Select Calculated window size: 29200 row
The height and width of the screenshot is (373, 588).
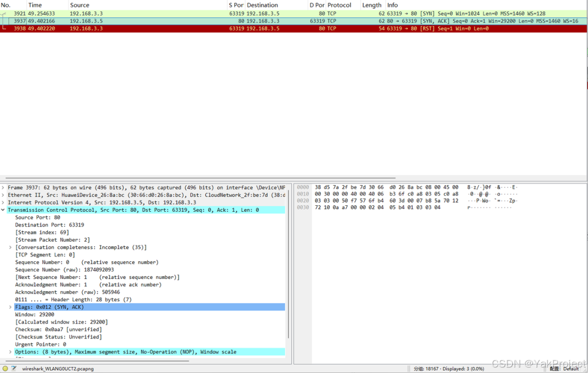62,322
